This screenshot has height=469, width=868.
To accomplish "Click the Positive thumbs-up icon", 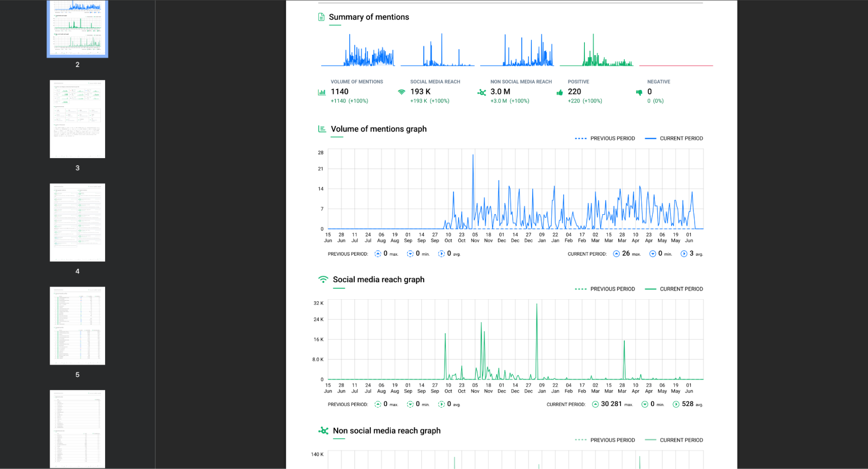I will tap(560, 92).
